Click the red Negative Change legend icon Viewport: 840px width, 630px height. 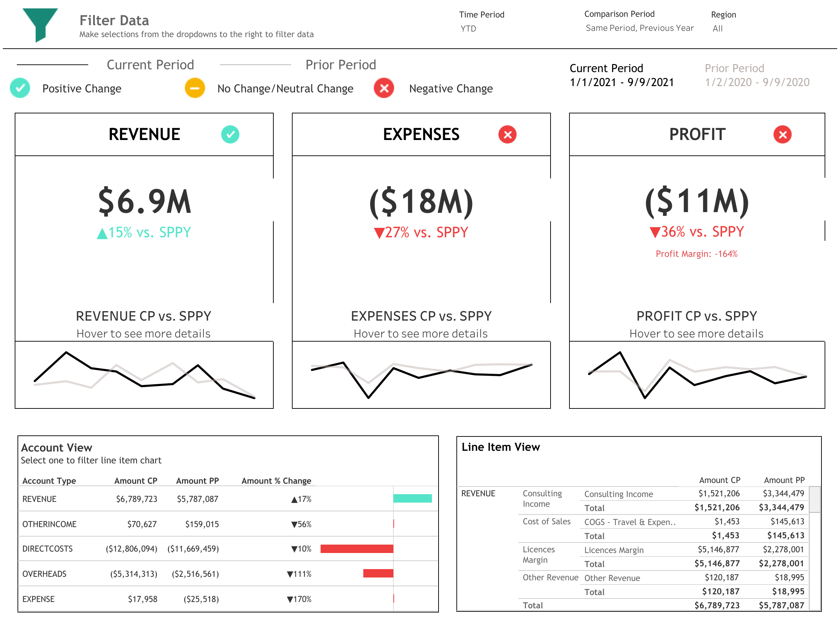[384, 88]
